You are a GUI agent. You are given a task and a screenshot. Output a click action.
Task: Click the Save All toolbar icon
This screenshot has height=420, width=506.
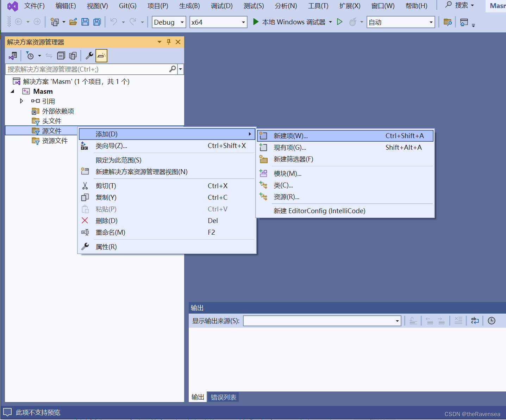[96, 22]
